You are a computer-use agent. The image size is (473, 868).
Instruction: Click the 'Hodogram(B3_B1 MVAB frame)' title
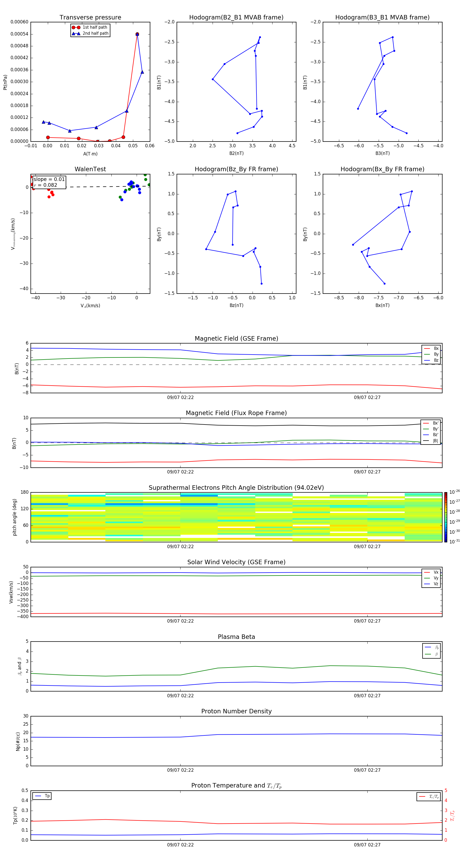(x=382, y=18)
